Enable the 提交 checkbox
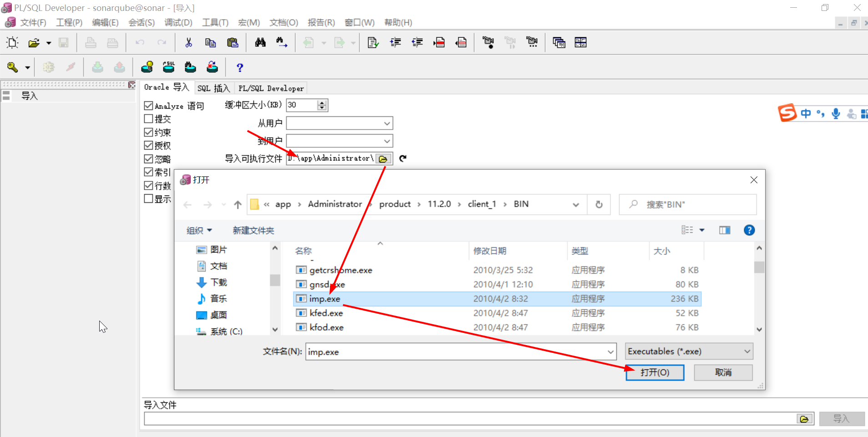Screen dimensions: 868x437 click(x=148, y=119)
